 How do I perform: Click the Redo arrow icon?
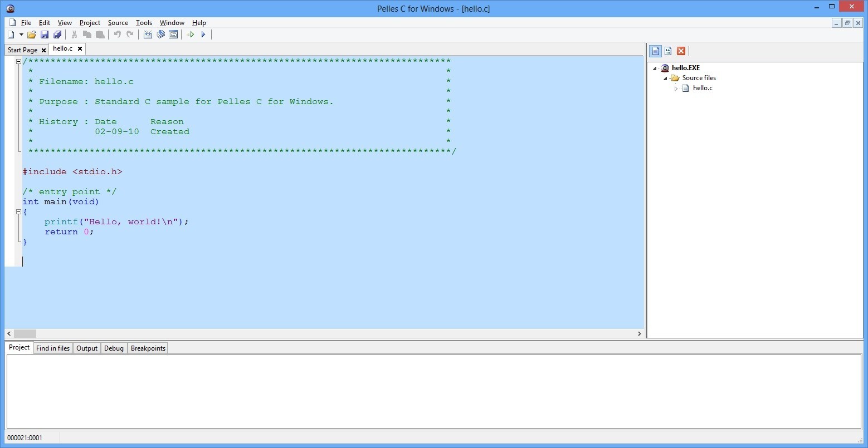coord(130,35)
